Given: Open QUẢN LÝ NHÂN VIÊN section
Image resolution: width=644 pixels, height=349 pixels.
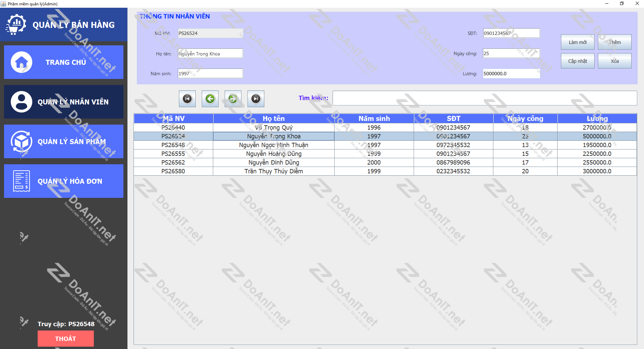Looking at the screenshot, I should point(64,102).
